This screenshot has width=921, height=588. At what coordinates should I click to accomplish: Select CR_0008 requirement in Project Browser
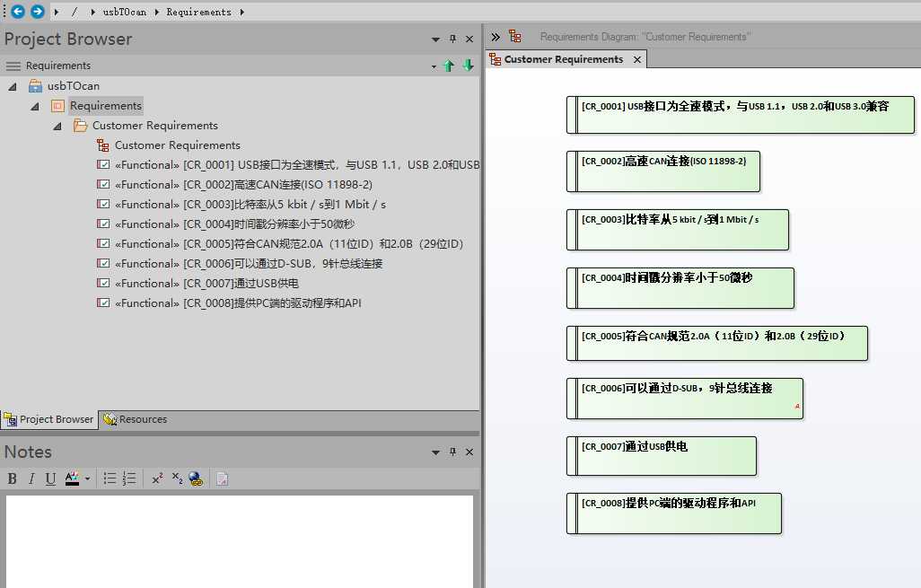coord(238,303)
